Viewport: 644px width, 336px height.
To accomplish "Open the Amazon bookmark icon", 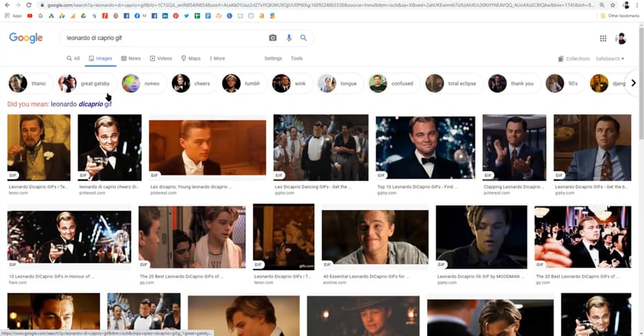I will [261, 15].
